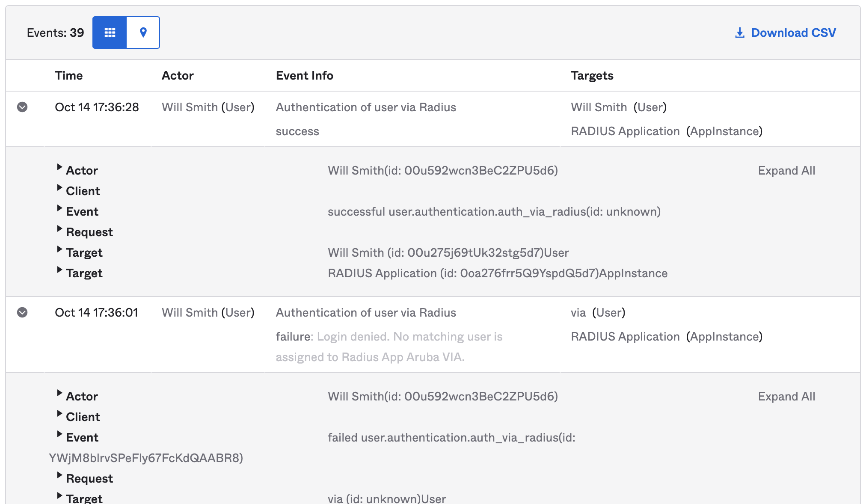Click the Targets column header
The width and height of the screenshot is (866, 504).
[x=592, y=75]
